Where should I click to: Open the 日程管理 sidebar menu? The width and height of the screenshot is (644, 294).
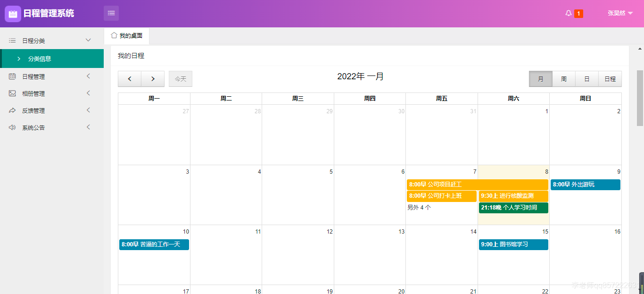52,76
